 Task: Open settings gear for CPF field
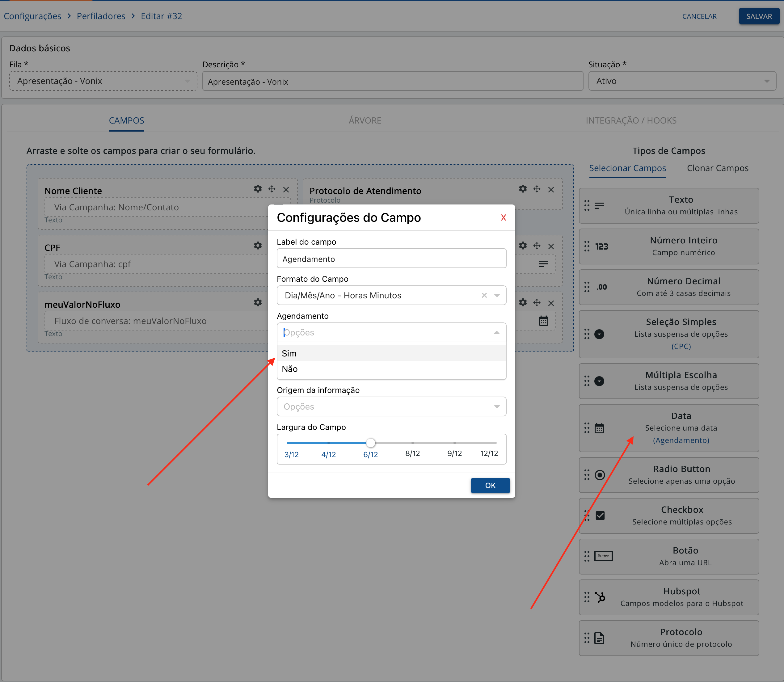click(258, 246)
